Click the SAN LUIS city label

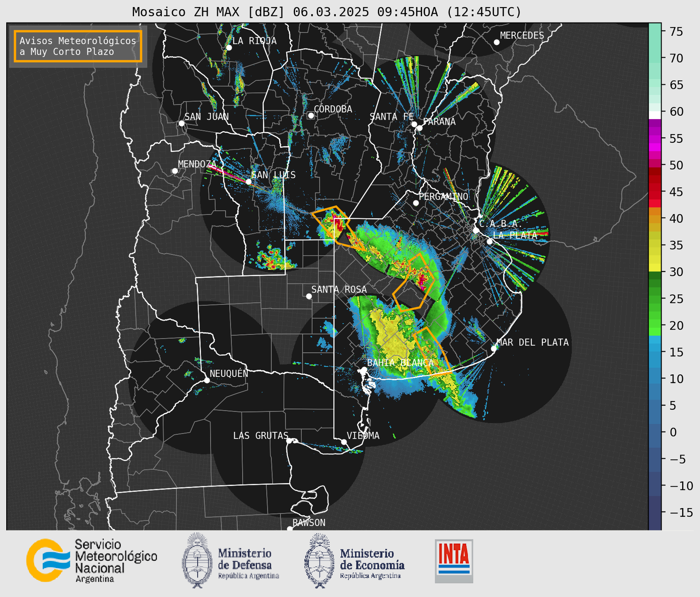(273, 175)
